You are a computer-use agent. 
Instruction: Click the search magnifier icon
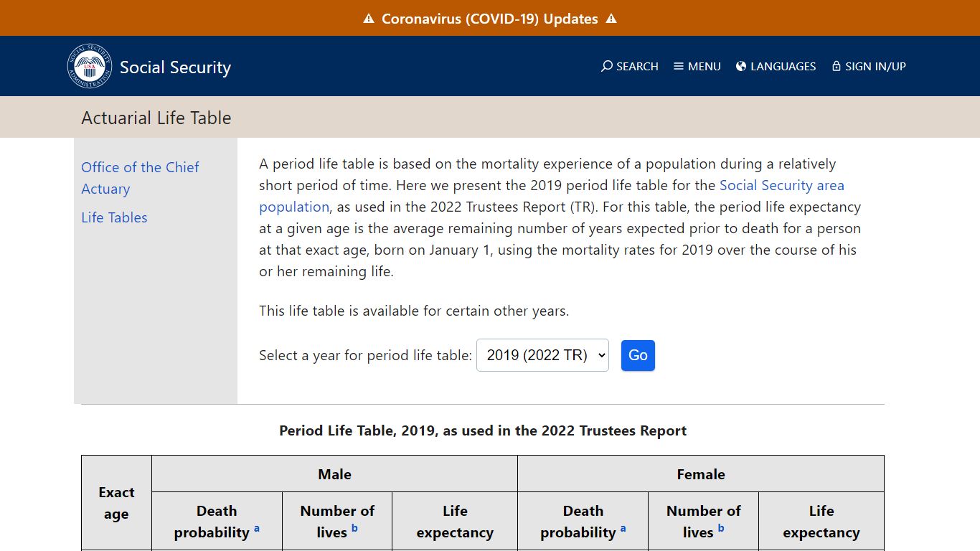[607, 66]
